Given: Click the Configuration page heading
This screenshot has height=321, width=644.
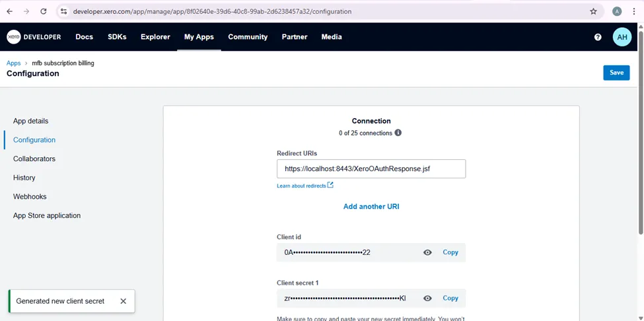Looking at the screenshot, I should click(x=33, y=73).
